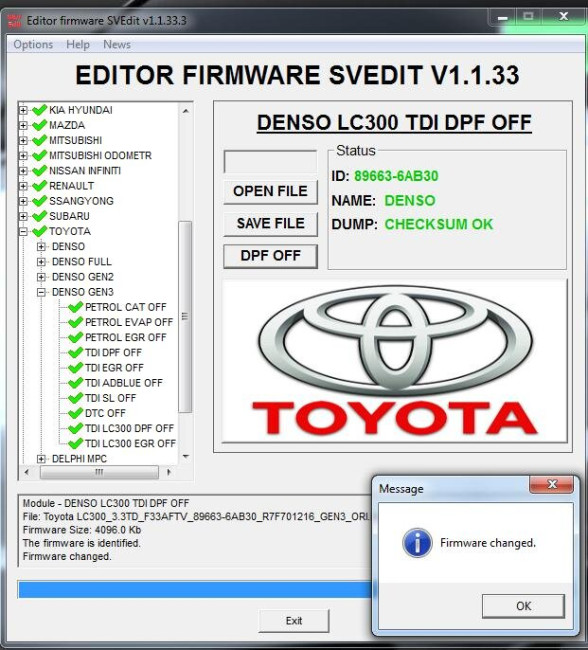588x650 pixels.
Task: Click the 'DENSO LC300 TDI DPF OFF' heading
Action: point(394,123)
